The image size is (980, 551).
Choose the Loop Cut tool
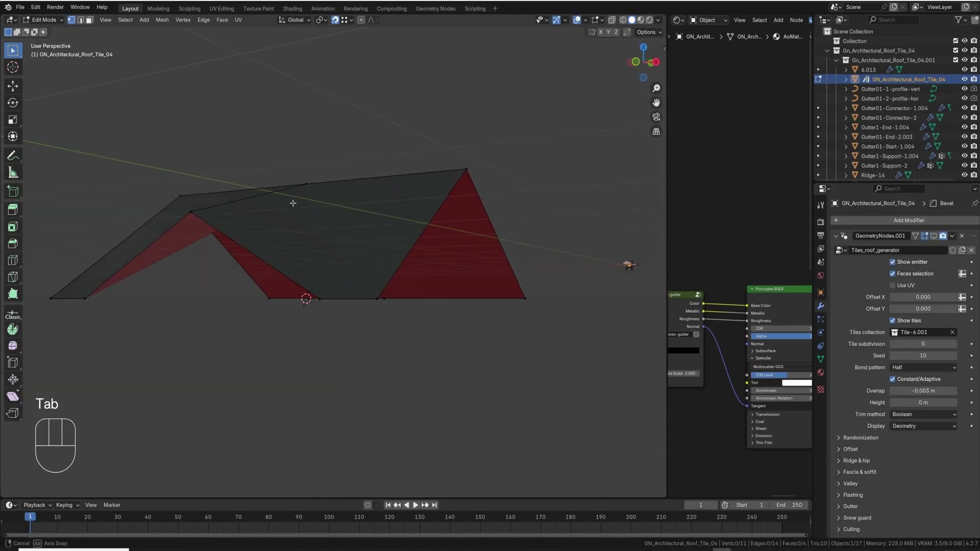(x=13, y=260)
